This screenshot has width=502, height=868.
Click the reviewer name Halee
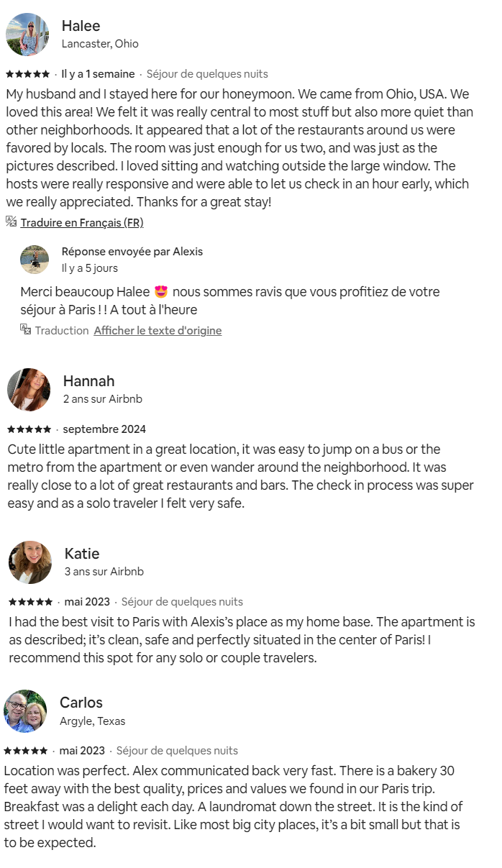pos(81,26)
